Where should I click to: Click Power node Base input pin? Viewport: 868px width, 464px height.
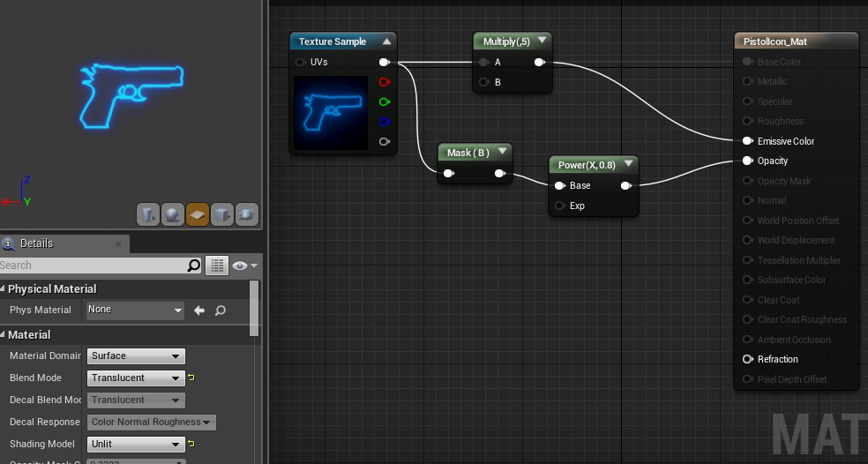[x=559, y=185]
